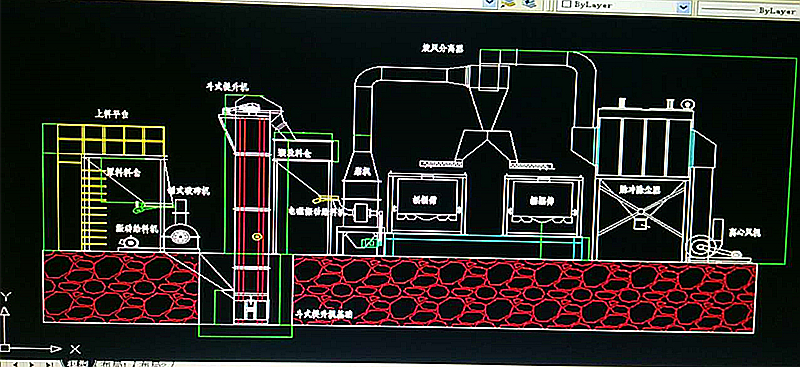This screenshot has height=367, width=800.
Task: Click the ByLayer color swatch box
Action: (x=565, y=5)
